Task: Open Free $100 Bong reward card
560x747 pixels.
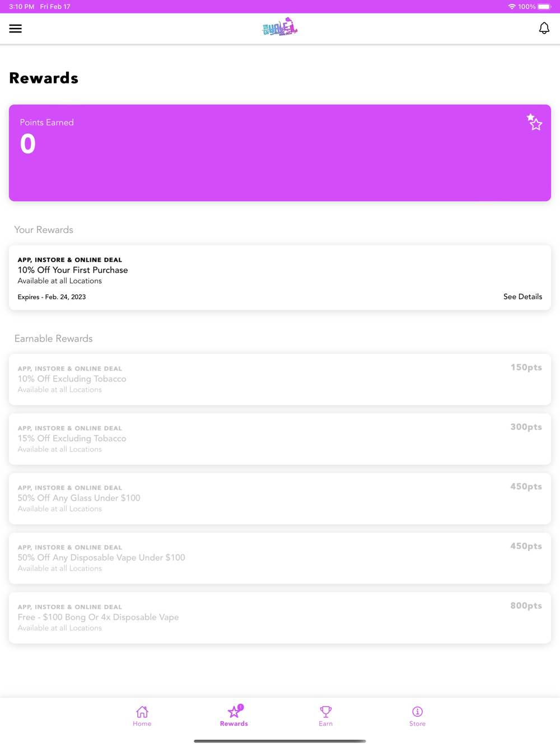Action: click(x=280, y=618)
